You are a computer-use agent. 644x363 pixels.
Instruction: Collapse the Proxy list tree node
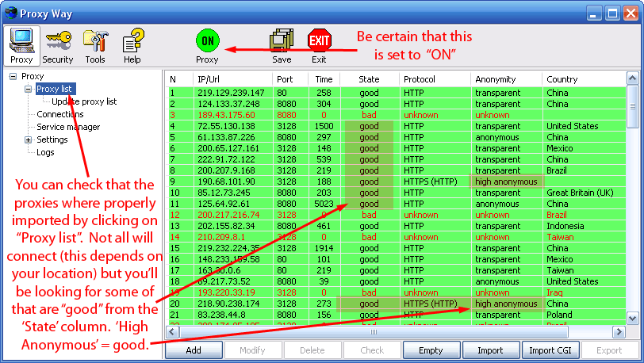[29, 90]
